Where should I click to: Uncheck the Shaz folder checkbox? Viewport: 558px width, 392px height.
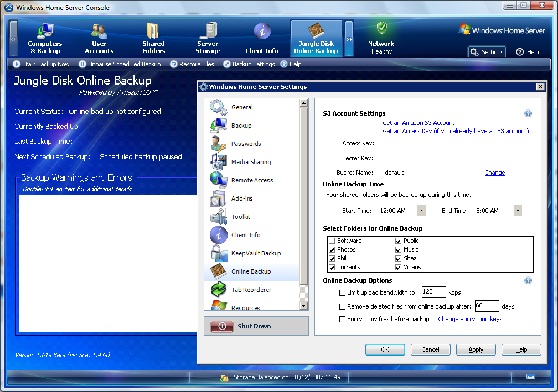[398, 258]
